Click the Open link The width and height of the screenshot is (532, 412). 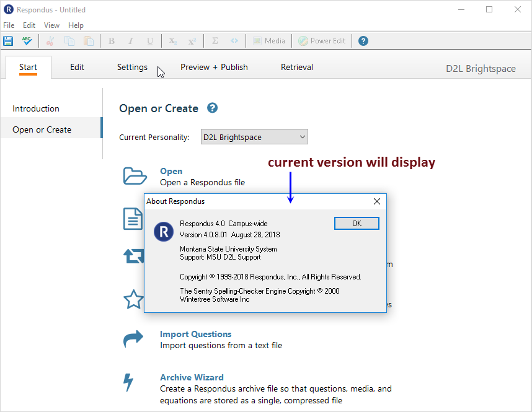pyautogui.click(x=171, y=171)
